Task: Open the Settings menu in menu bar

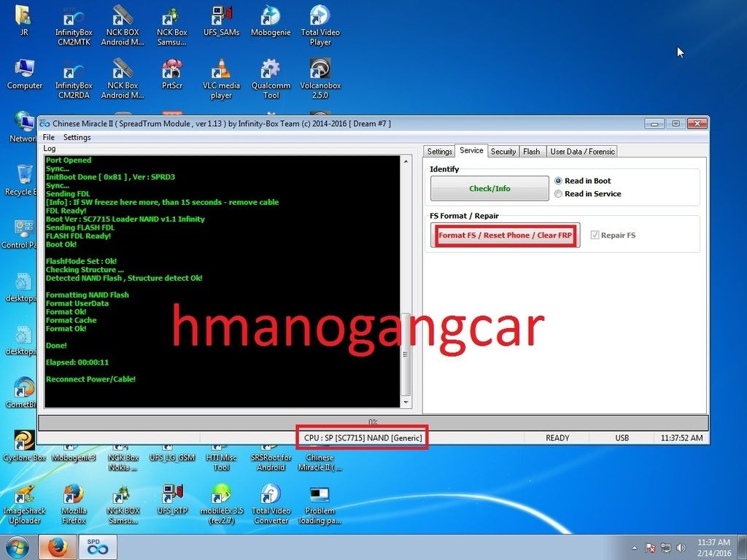Action: click(77, 137)
